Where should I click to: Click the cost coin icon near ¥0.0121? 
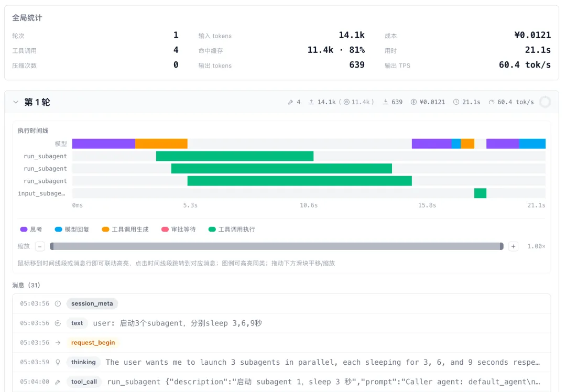(x=413, y=102)
